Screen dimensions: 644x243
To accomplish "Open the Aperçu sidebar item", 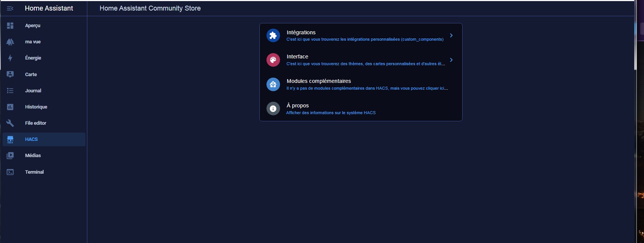I will tap(44, 26).
